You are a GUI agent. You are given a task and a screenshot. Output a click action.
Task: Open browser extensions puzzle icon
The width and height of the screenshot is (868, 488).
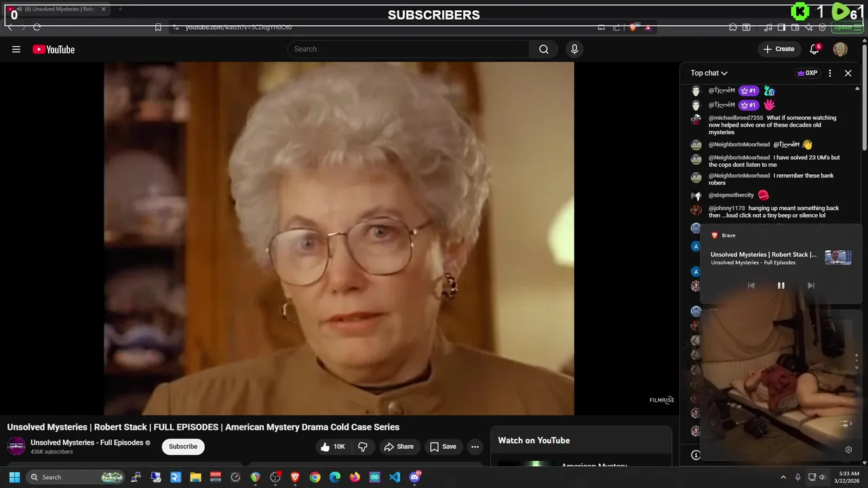click(x=733, y=27)
